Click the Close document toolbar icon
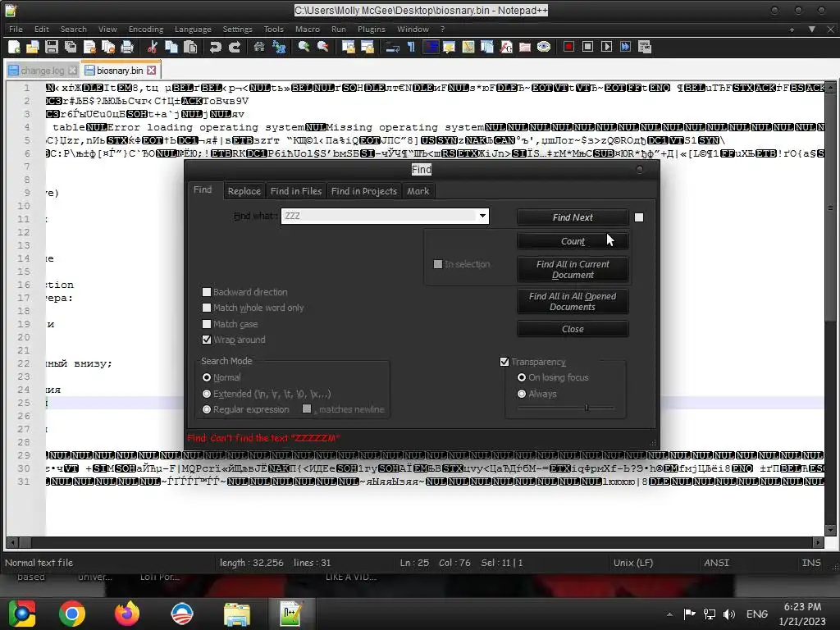 [x=89, y=47]
